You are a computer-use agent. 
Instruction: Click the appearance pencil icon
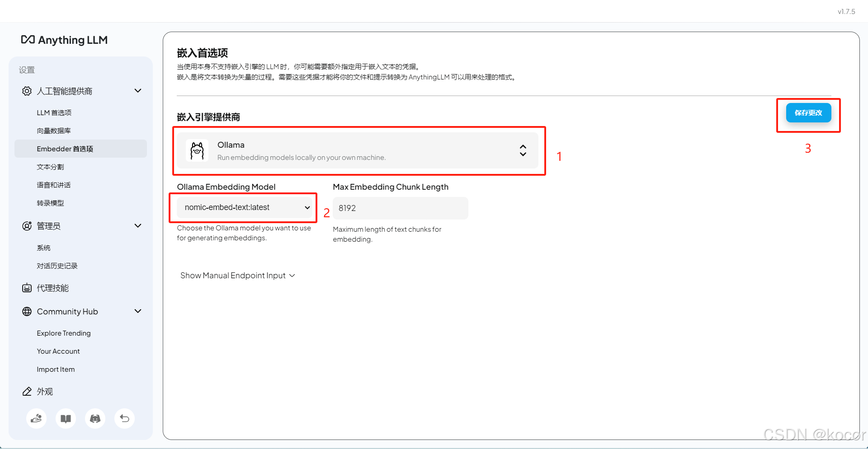pos(27,392)
